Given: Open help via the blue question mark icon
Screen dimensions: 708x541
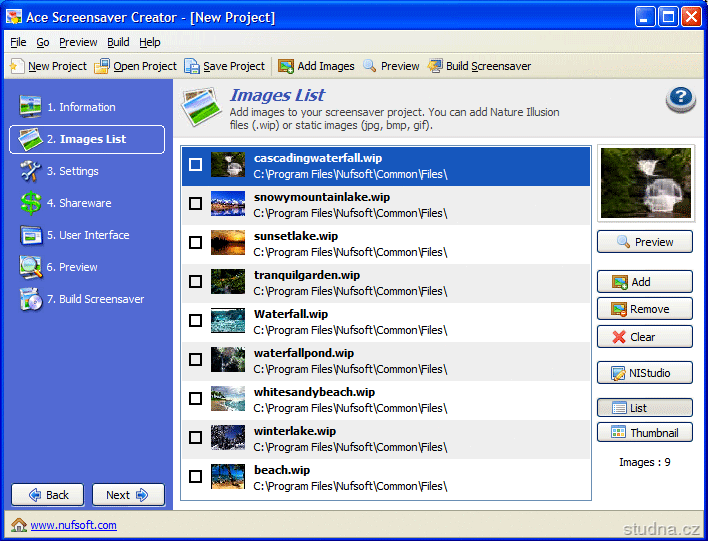Looking at the screenshot, I should [680, 99].
